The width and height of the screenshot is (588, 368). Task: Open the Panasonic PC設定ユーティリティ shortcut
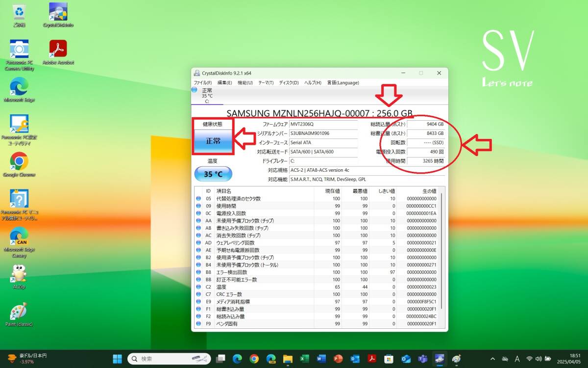(19, 130)
